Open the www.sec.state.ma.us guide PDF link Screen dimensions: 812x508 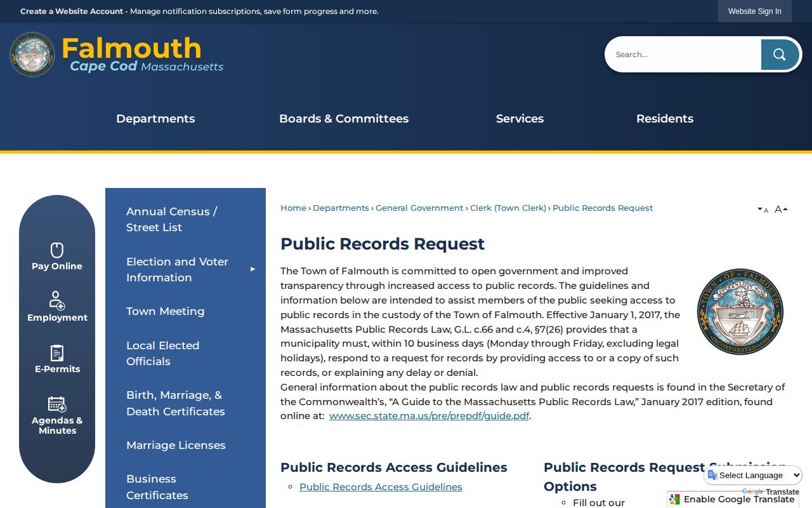click(x=429, y=416)
